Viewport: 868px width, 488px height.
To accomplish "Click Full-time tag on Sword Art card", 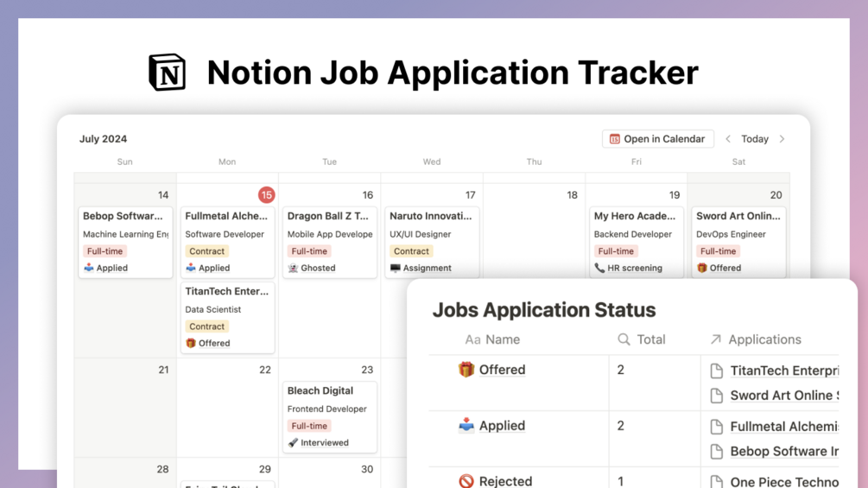I will click(718, 251).
